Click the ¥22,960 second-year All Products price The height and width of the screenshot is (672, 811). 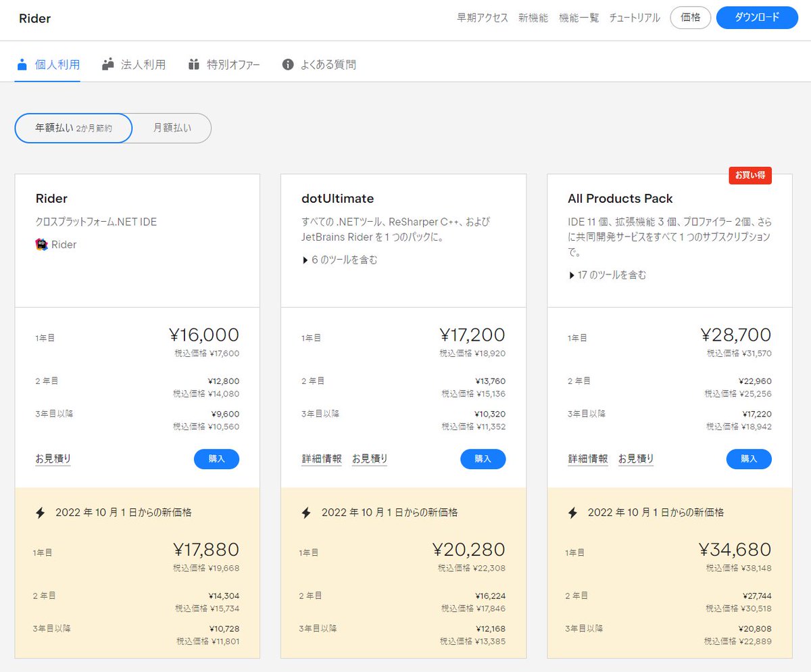click(x=756, y=381)
